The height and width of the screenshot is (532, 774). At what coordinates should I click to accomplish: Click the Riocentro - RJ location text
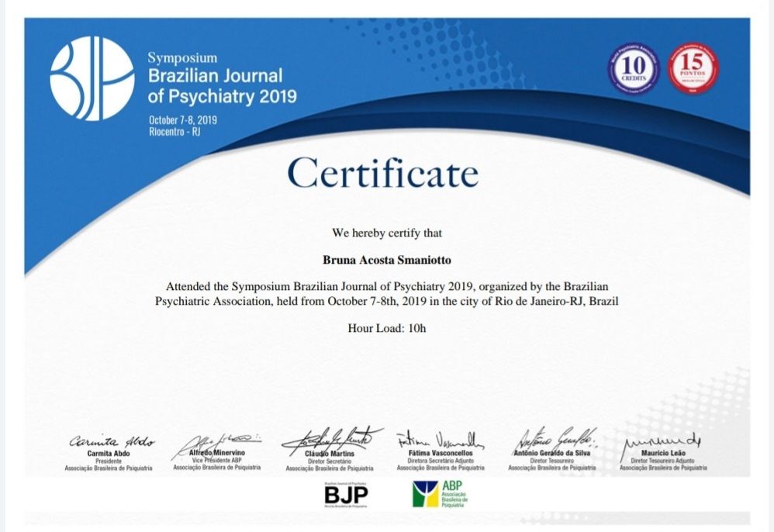click(174, 131)
